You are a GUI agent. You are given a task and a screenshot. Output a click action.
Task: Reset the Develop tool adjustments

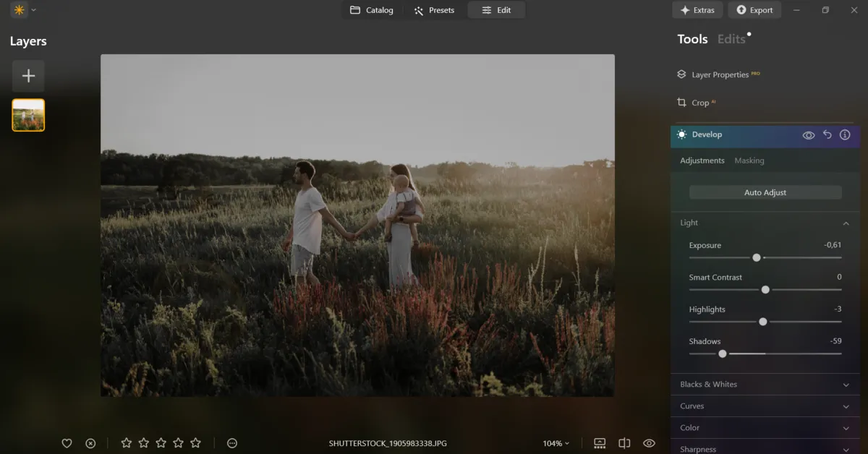(x=827, y=135)
